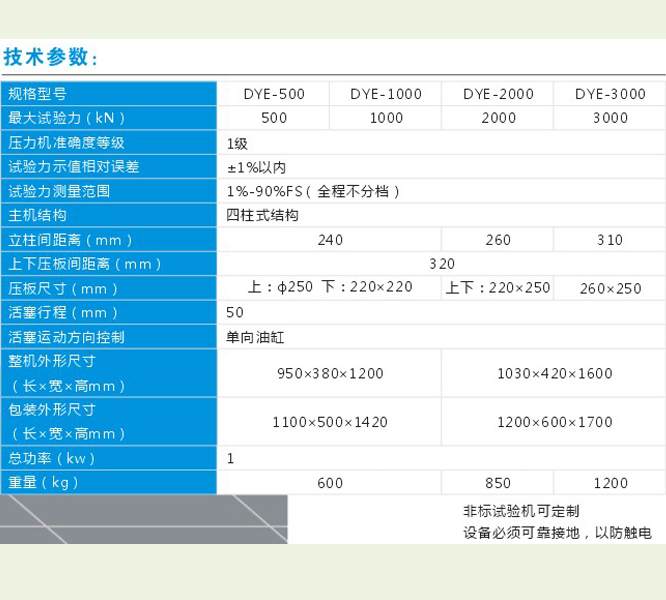Select the 试验力示值相对误差 label
666x600 pixels.
(74, 167)
